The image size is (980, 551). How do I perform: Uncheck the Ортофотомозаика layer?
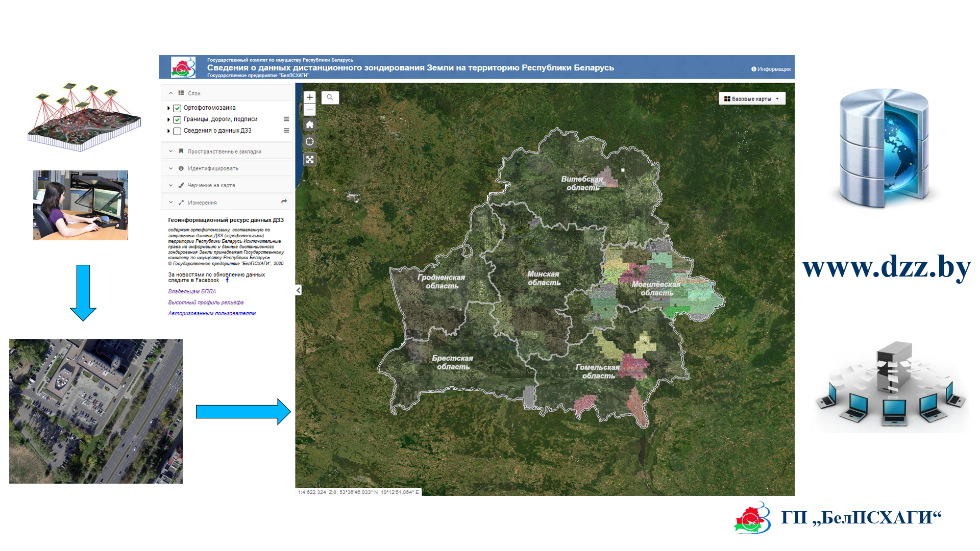click(177, 108)
